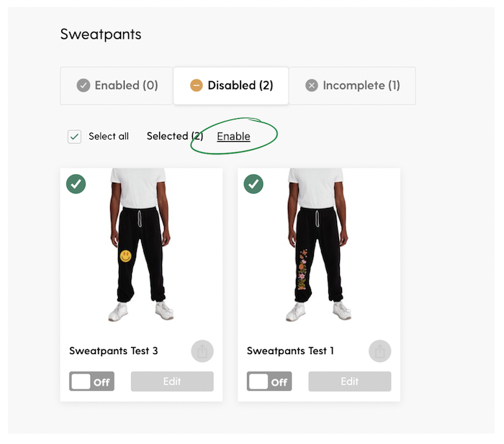Screen dimensions: 504x444
Task: Click the Sweatpants Test 3 title
Action: tap(114, 350)
